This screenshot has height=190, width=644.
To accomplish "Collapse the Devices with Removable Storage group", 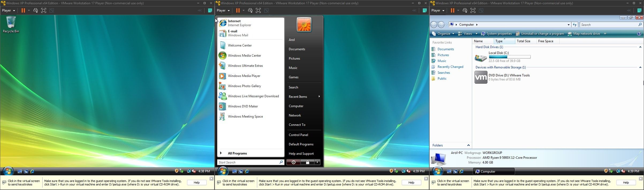I will tap(640, 67).
